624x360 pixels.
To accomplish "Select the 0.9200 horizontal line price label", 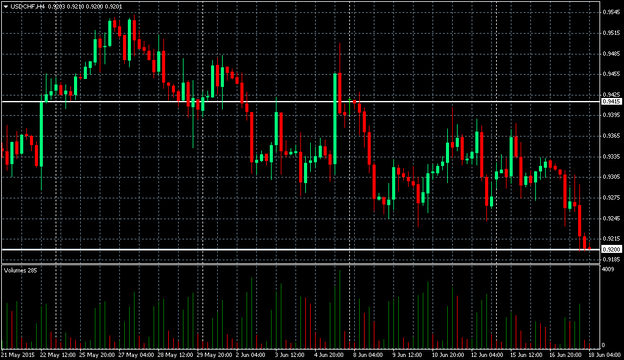I will coord(611,249).
